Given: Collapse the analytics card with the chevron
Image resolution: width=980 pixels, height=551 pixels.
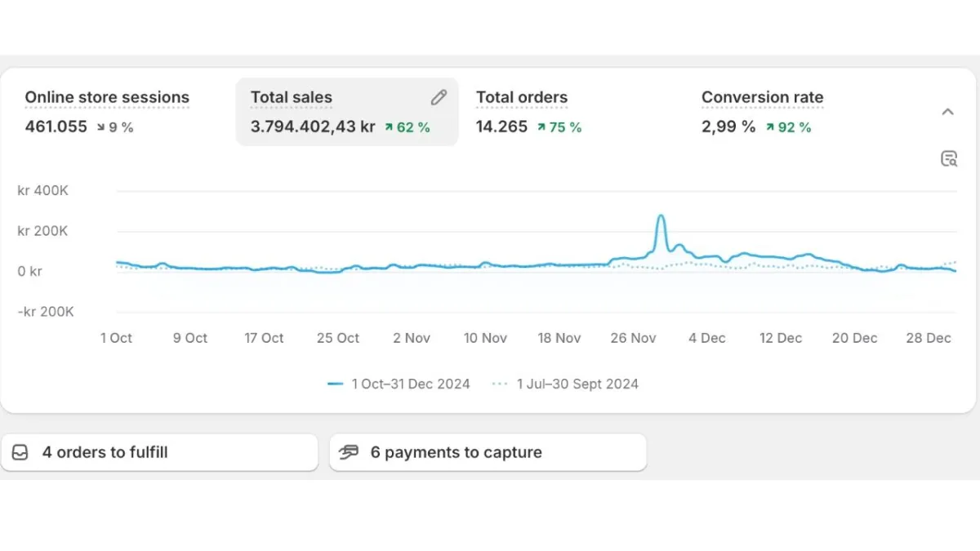Looking at the screenshot, I should tap(947, 112).
